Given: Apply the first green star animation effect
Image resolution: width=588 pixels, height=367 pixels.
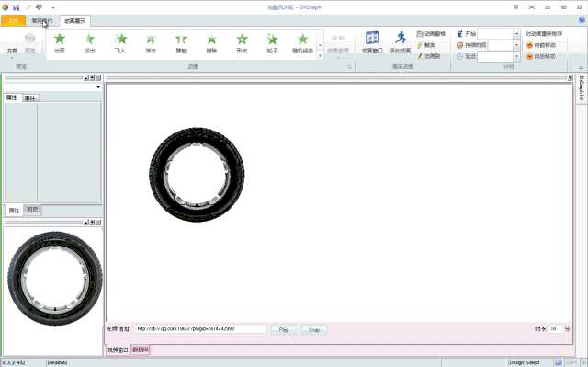Looking at the screenshot, I should coord(60,43).
